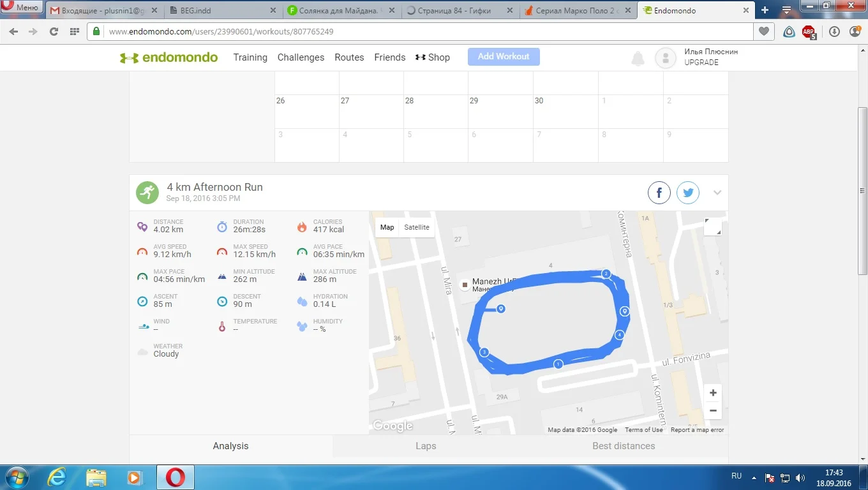Click the humidity droplets icon
868x490 pixels.
302,326
